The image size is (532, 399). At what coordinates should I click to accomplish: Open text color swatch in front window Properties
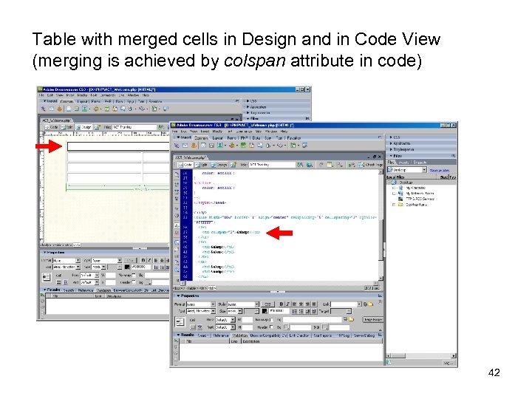point(265,311)
